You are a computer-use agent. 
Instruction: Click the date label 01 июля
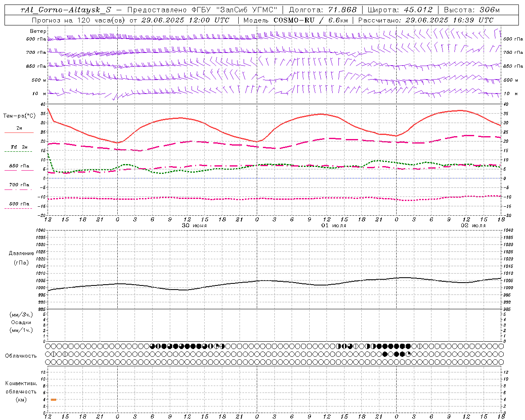[x=333, y=226]
